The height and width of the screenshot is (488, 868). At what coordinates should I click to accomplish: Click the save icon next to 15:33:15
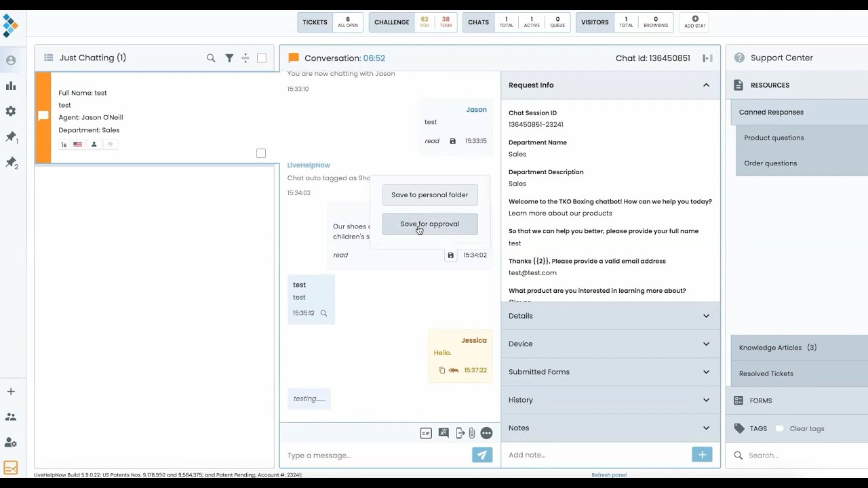tap(453, 141)
